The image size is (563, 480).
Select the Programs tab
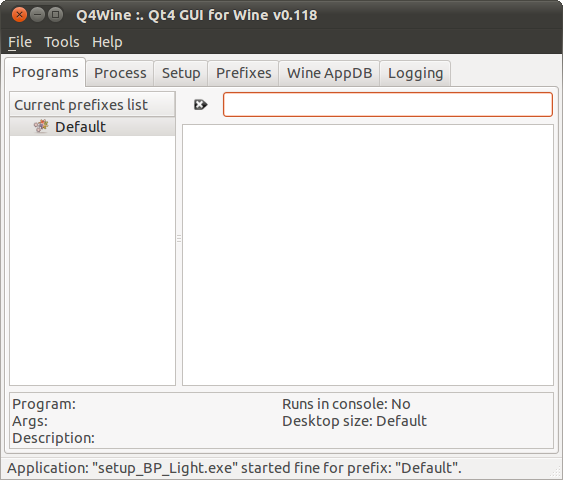point(45,72)
